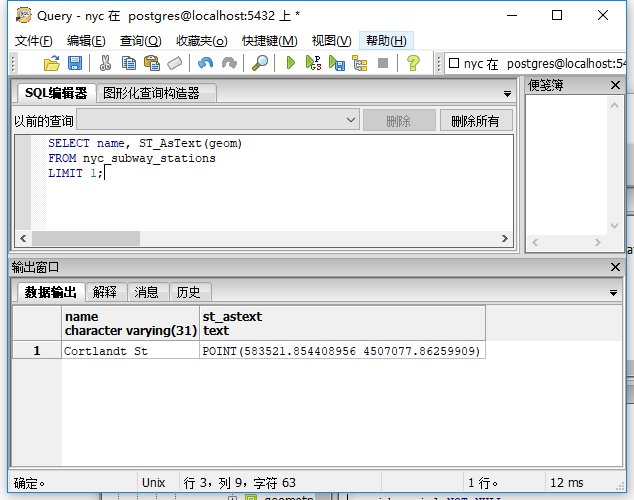
Task: Click inside the 便笺簿 scratch pad text area
Action: pos(566,166)
